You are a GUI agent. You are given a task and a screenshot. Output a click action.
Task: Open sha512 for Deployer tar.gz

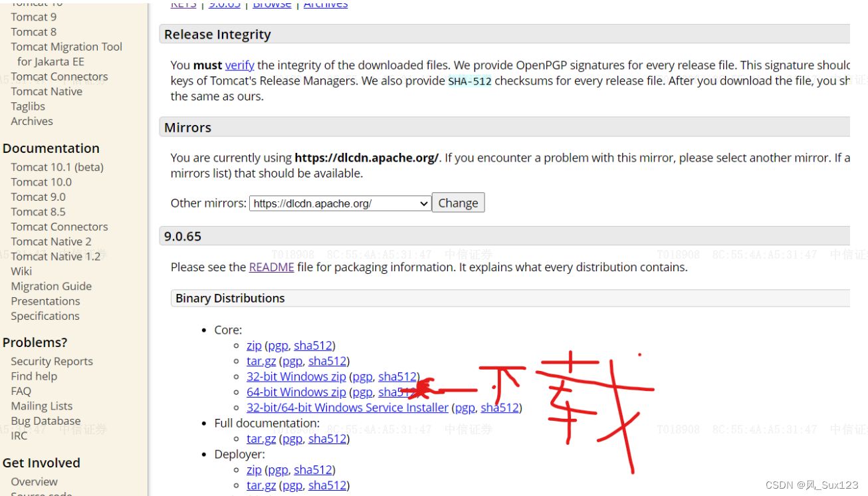click(328, 485)
